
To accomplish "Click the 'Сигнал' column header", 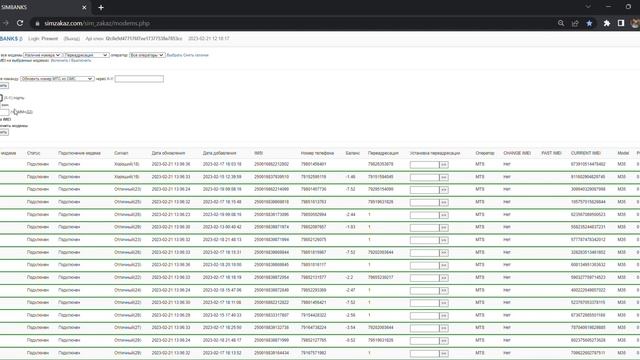I will pyautogui.click(x=121, y=153).
